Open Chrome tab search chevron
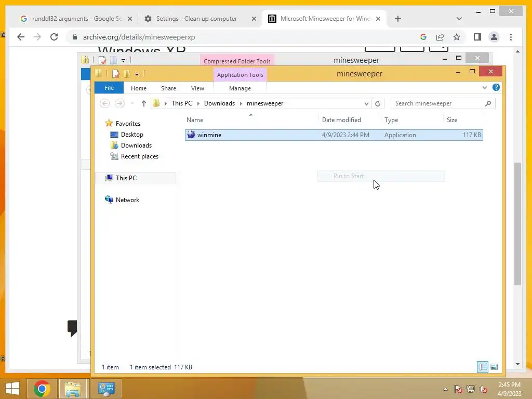The height and width of the screenshot is (399, 532). [x=459, y=19]
